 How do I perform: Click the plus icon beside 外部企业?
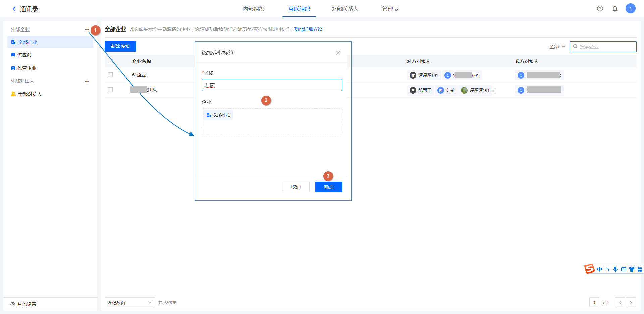[x=87, y=29]
